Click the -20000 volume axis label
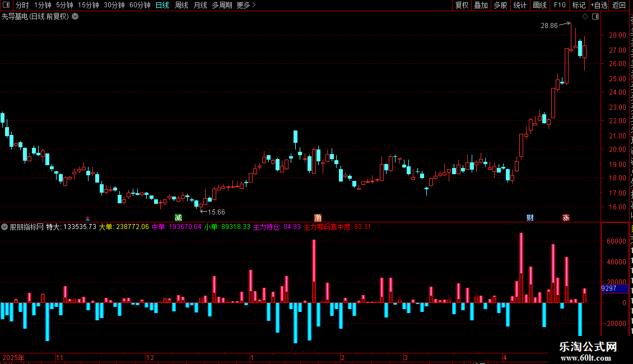The width and height of the screenshot is (633, 364). [615, 324]
